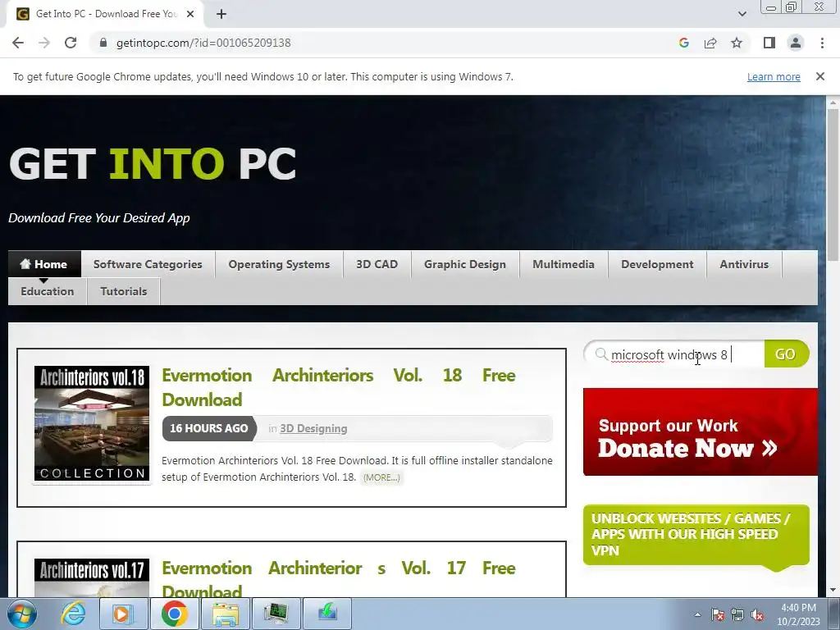Open the Archinteriors vol.18 thumbnail

pos(92,423)
